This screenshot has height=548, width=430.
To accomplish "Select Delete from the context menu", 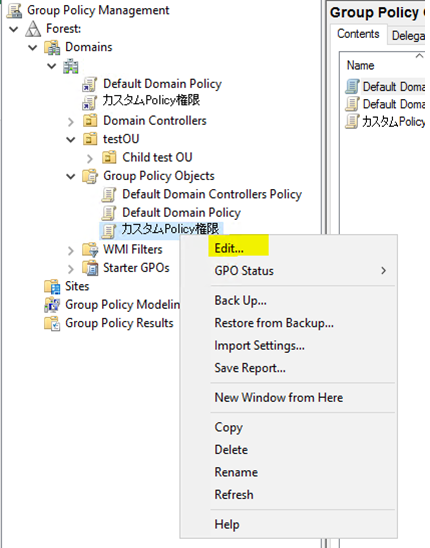I will tap(289, 449).
